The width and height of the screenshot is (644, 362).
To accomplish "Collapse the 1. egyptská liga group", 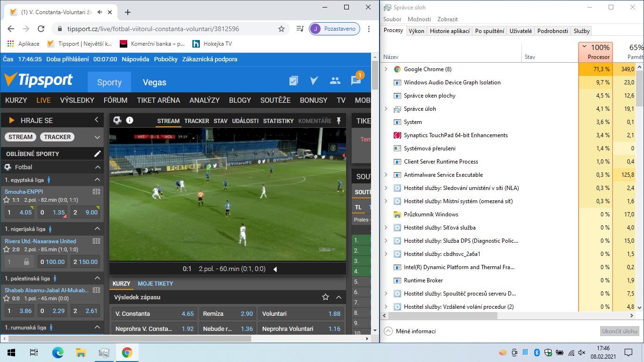I will pos(98,180).
